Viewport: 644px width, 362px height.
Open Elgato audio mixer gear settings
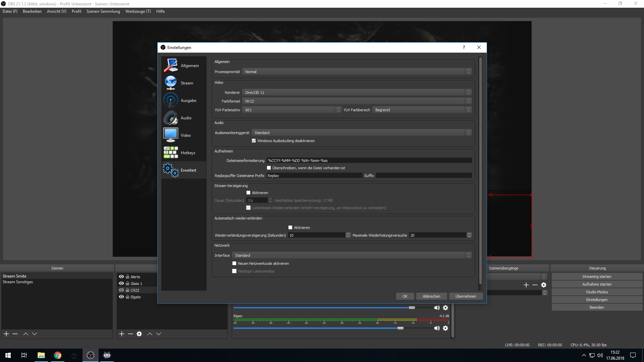click(x=445, y=328)
